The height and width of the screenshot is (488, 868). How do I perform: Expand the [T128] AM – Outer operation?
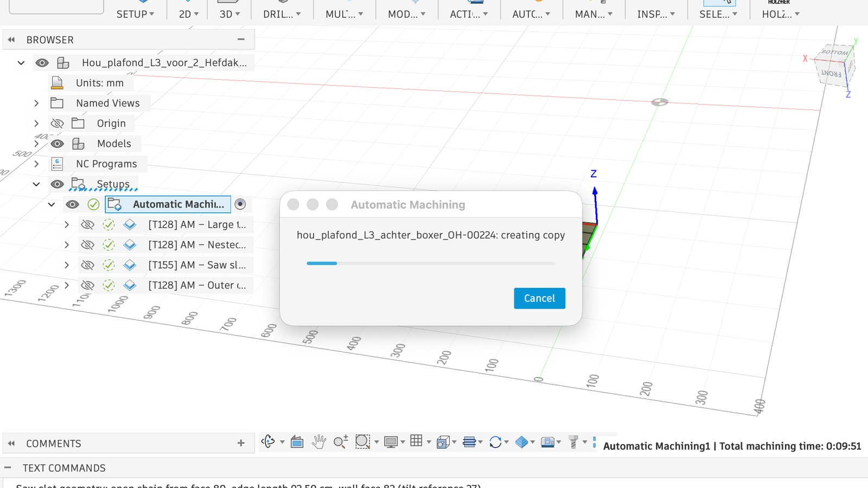click(67, 285)
